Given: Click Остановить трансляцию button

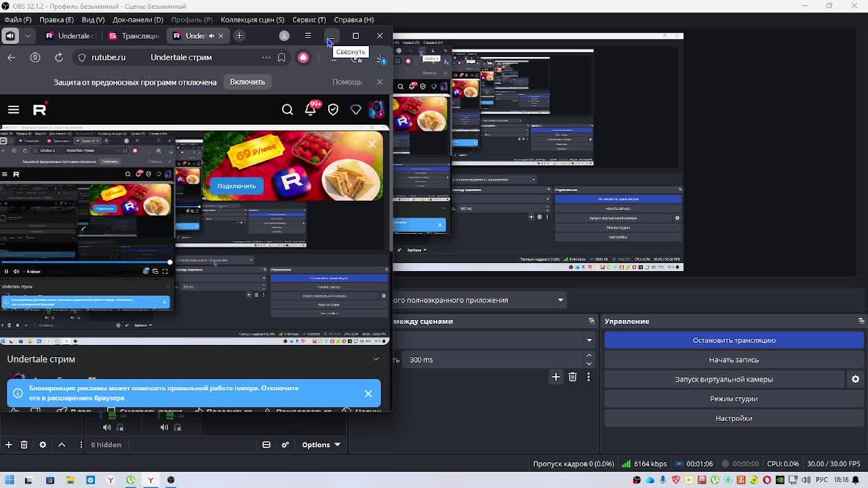Looking at the screenshot, I should (x=734, y=340).
